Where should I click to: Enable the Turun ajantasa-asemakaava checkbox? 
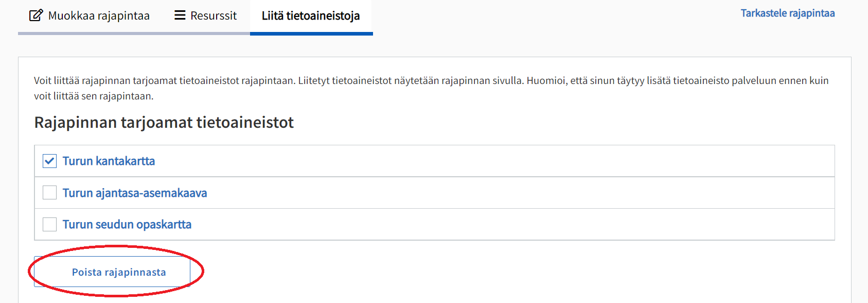49,192
